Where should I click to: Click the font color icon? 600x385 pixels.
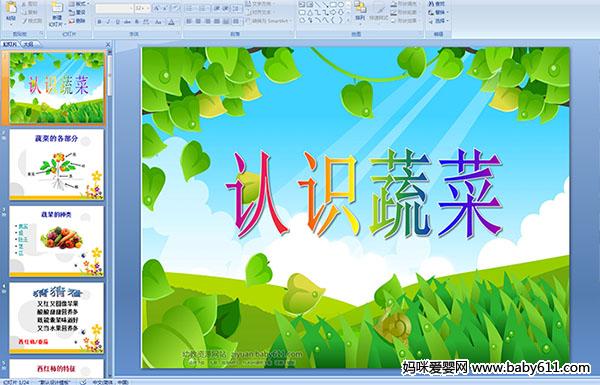(x=171, y=22)
